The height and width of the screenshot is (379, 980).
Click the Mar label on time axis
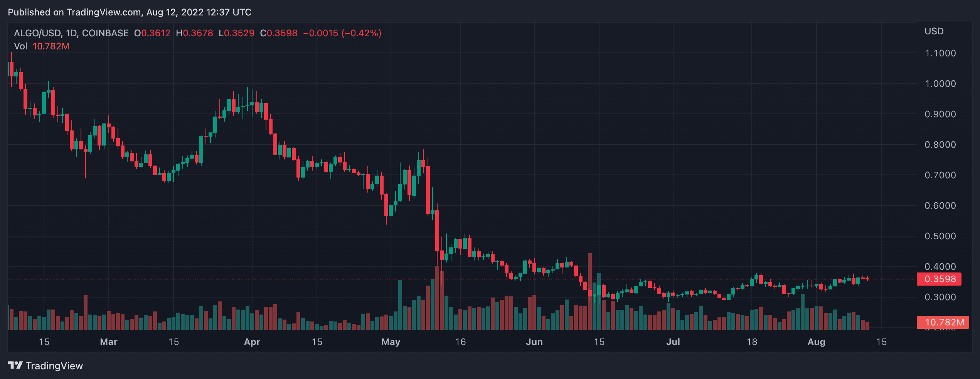109,342
